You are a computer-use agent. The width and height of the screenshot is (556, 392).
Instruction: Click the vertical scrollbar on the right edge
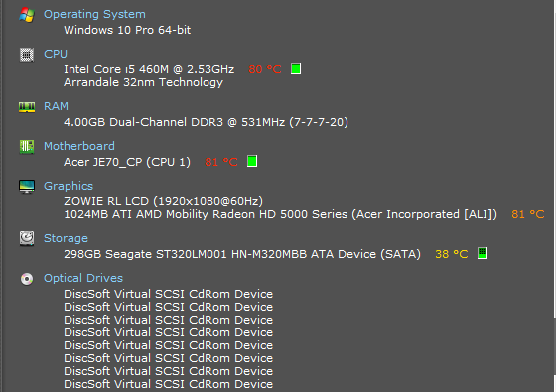555,196
